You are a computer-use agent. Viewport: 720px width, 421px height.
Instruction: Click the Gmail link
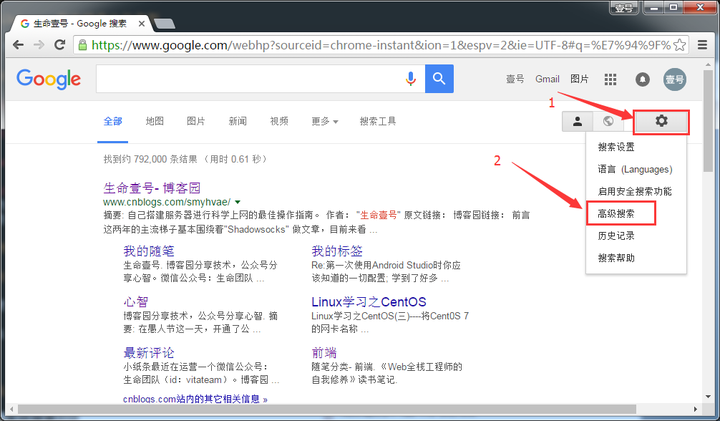coord(547,79)
